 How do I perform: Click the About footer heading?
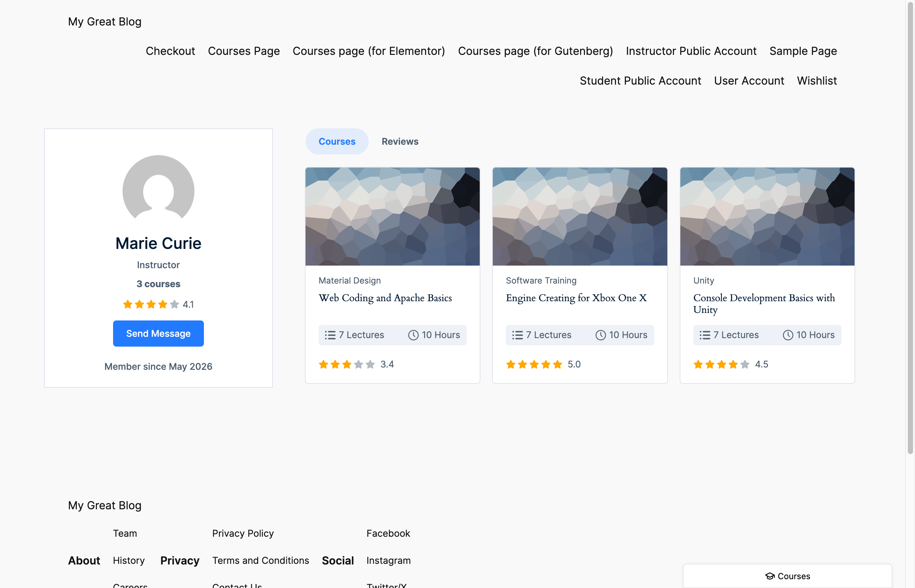point(84,561)
